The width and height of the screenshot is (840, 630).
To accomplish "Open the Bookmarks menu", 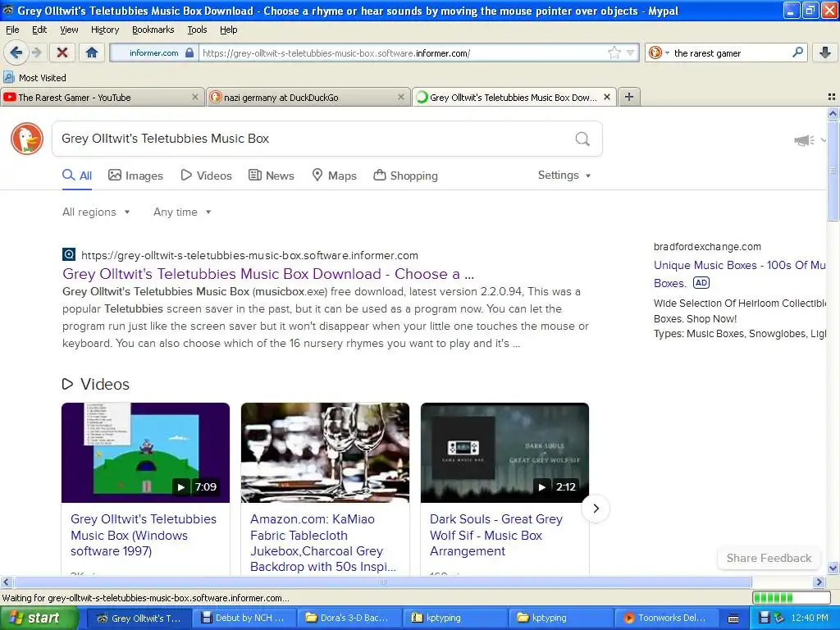I will click(x=153, y=30).
